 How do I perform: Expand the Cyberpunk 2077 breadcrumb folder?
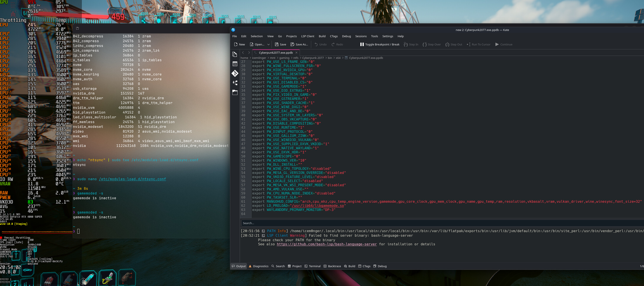pos(312,58)
